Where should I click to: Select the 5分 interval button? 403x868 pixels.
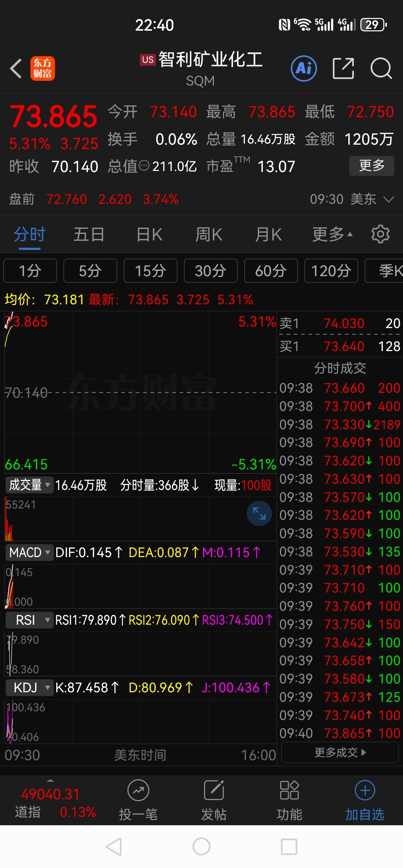tap(90, 271)
